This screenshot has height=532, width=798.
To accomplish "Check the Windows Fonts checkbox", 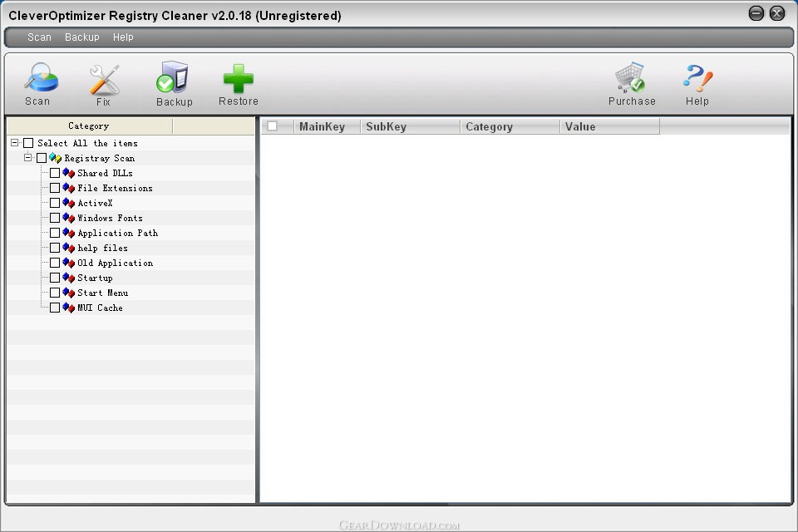I will [x=55, y=218].
